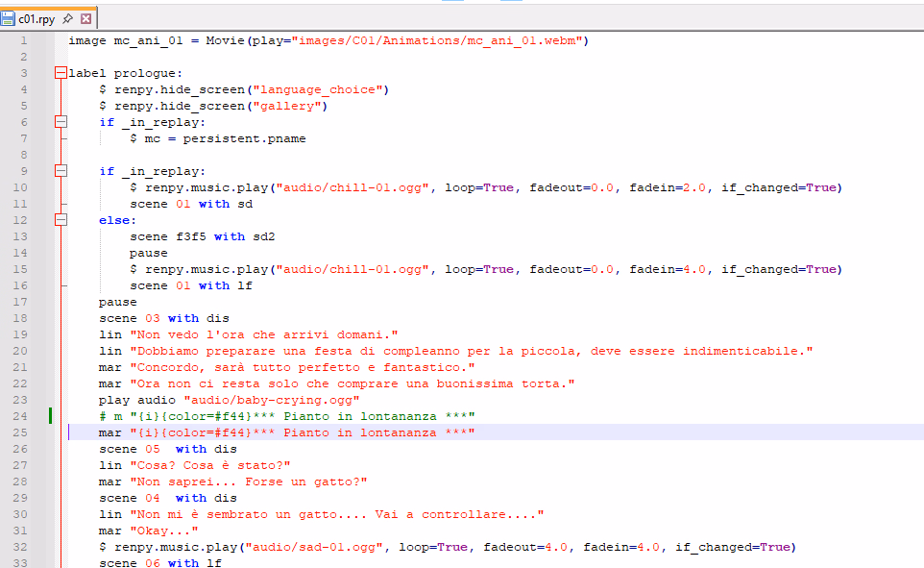Collapse the 'label prologue' fold block
This screenshot has height=568, width=924.
coord(61,73)
